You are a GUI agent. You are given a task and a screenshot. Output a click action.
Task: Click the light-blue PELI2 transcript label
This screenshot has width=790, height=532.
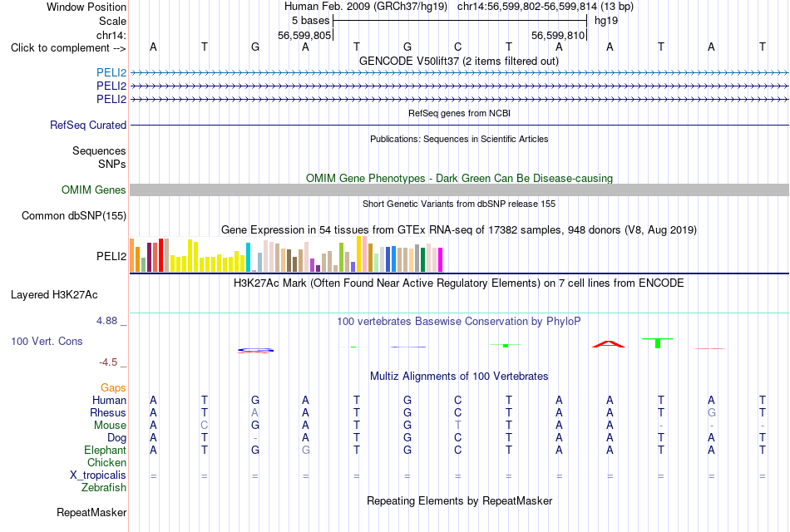[111, 72]
